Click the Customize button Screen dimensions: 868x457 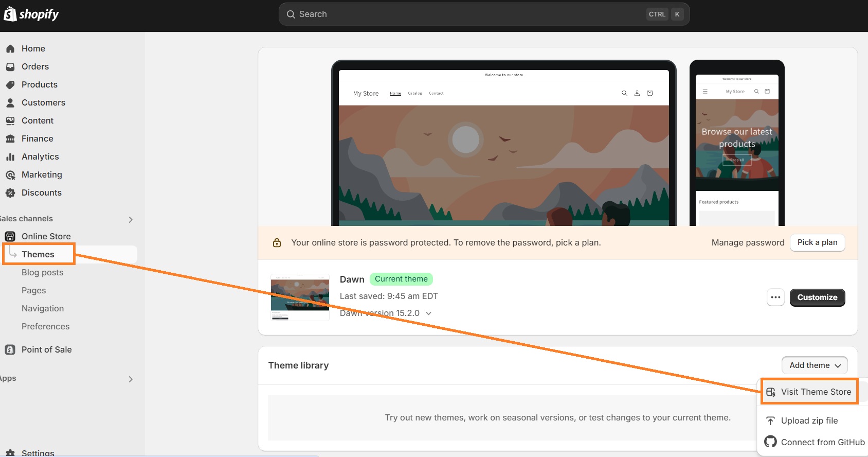(817, 297)
